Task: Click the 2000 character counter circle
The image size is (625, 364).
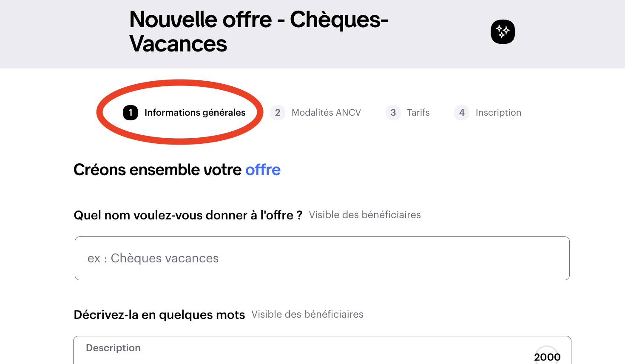Action: coord(547,356)
